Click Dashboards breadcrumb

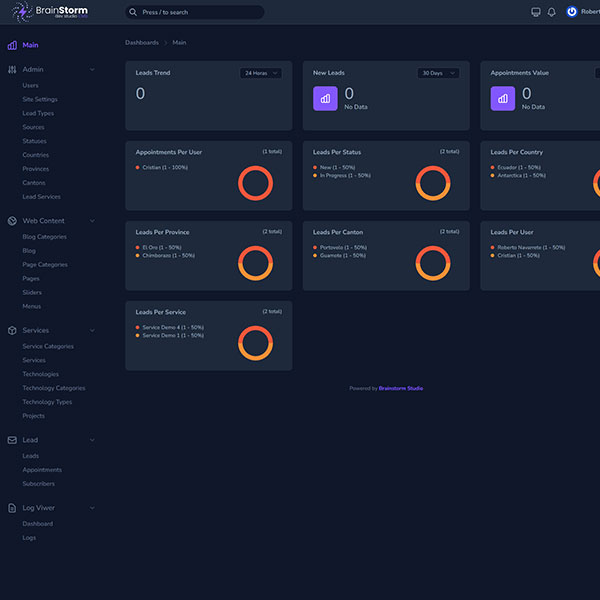[x=142, y=42]
